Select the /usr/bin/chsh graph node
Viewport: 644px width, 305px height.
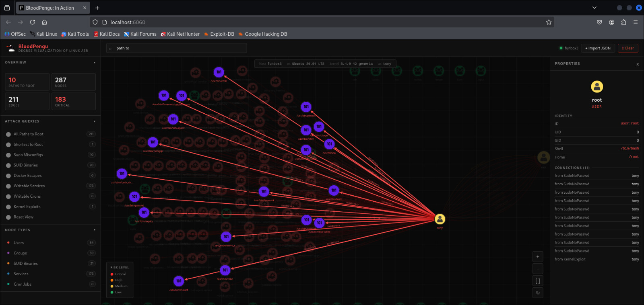219,72
